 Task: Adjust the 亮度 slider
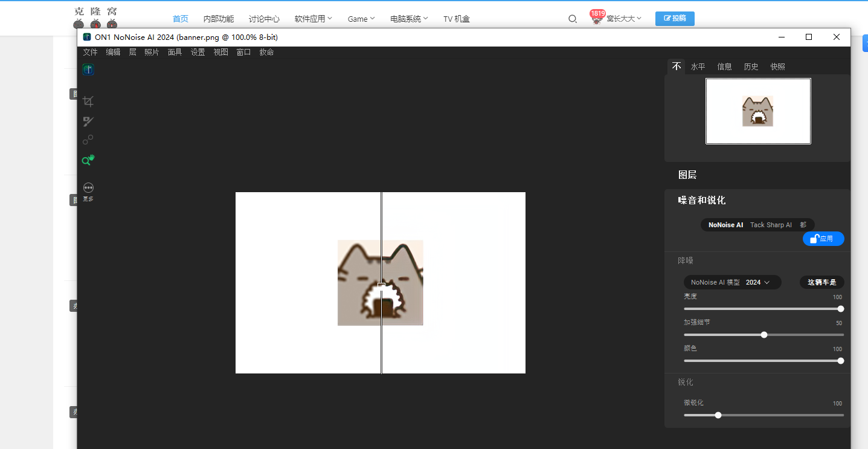(764, 309)
